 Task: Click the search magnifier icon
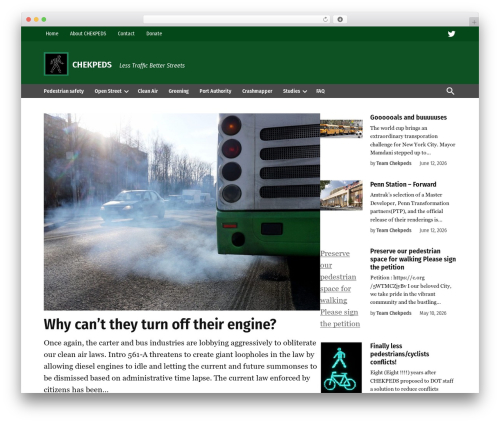pyautogui.click(x=450, y=91)
